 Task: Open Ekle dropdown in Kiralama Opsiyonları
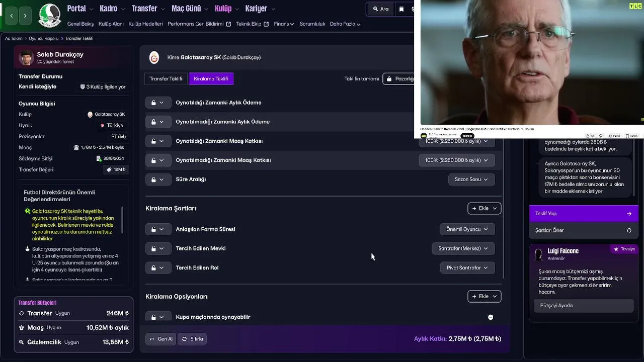(484, 297)
